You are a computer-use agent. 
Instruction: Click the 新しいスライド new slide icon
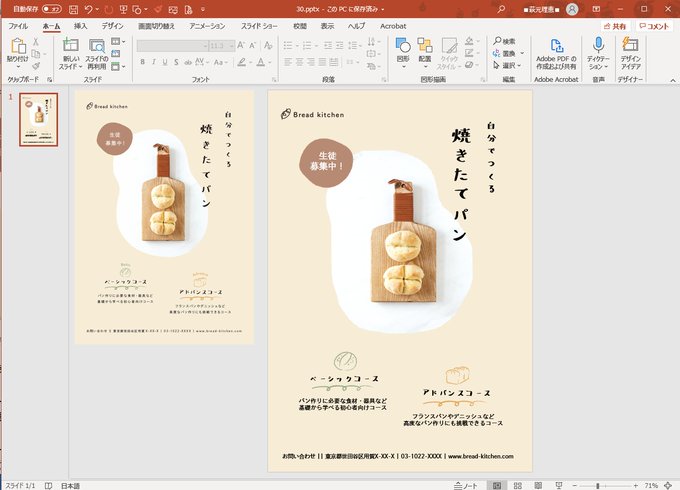tap(70, 45)
